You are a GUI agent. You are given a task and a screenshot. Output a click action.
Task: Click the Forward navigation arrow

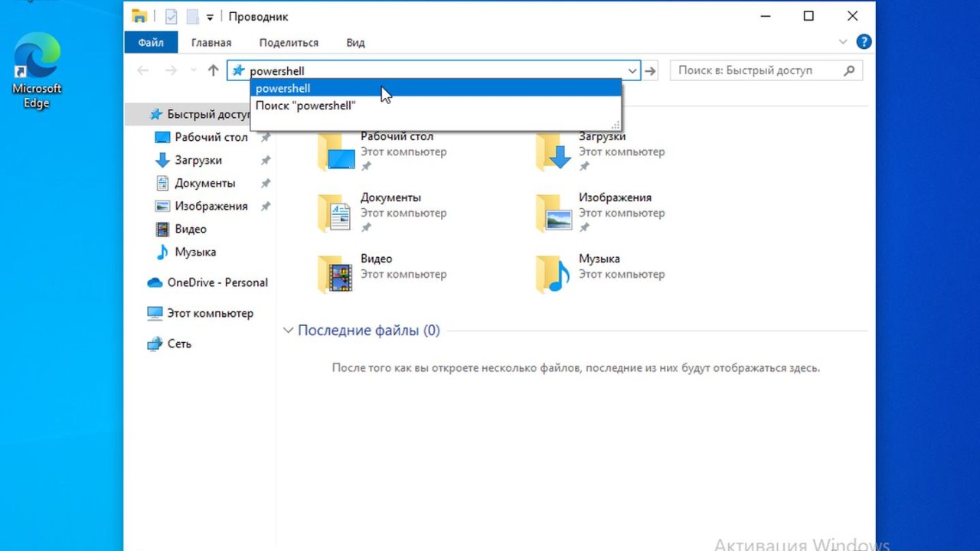tap(170, 70)
